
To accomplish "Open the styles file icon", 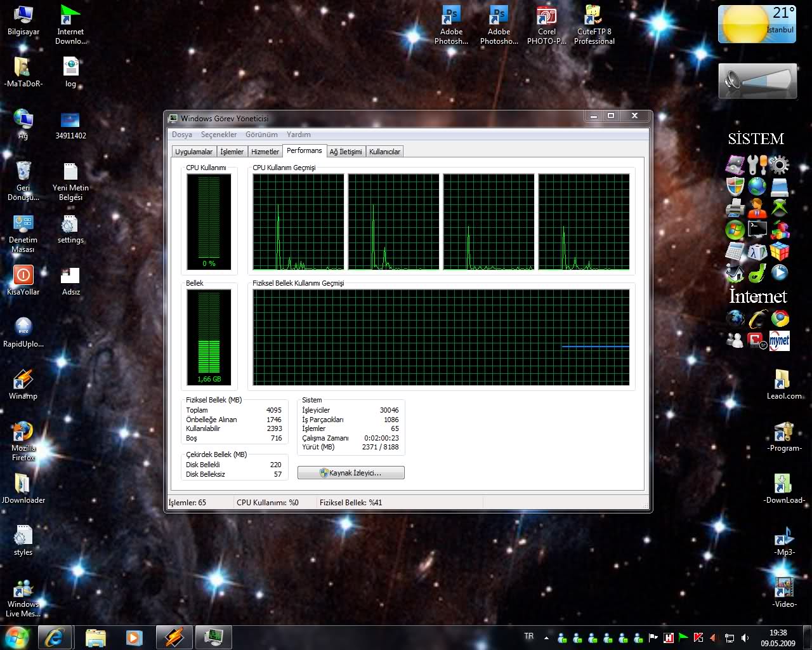I will click(23, 540).
